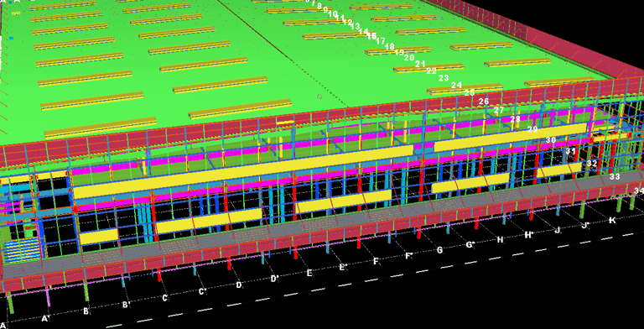Click grid axis label B'
644x329 pixels.
click(127, 305)
